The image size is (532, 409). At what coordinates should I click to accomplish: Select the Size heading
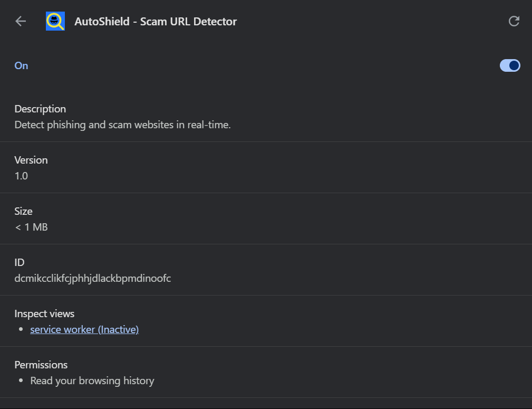(23, 211)
